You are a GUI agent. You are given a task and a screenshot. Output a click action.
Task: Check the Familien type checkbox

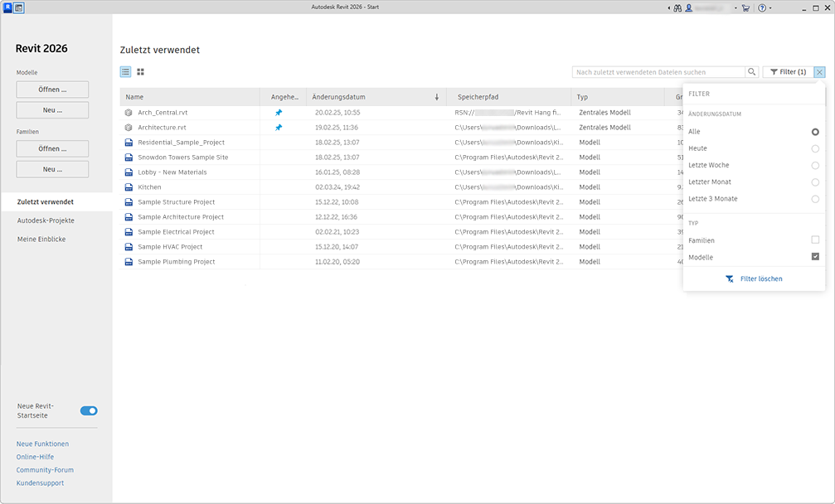coord(815,240)
